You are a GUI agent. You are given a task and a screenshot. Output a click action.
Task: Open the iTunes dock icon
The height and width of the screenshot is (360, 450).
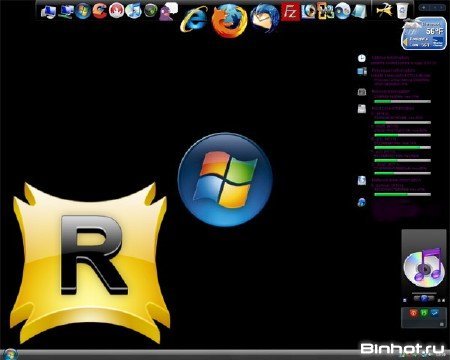pyautogui.click(x=133, y=11)
